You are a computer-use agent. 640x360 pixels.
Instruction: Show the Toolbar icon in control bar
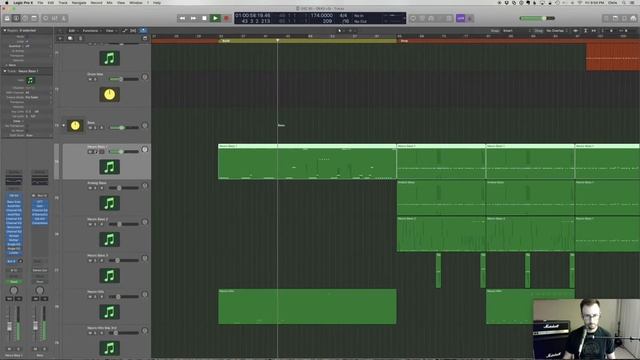(x=34, y=18)
